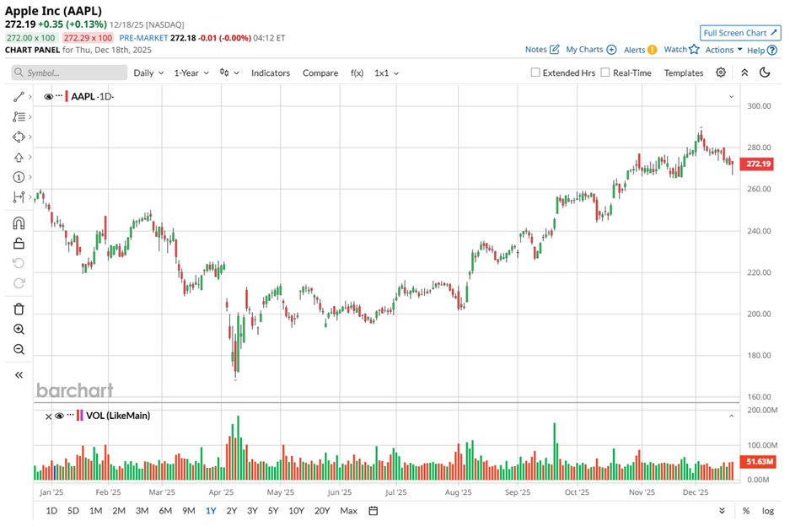This screenshot has width=790, height=532.
Task: Hide the AAPL price series via eye icon
Action: [x=48, y=97]
